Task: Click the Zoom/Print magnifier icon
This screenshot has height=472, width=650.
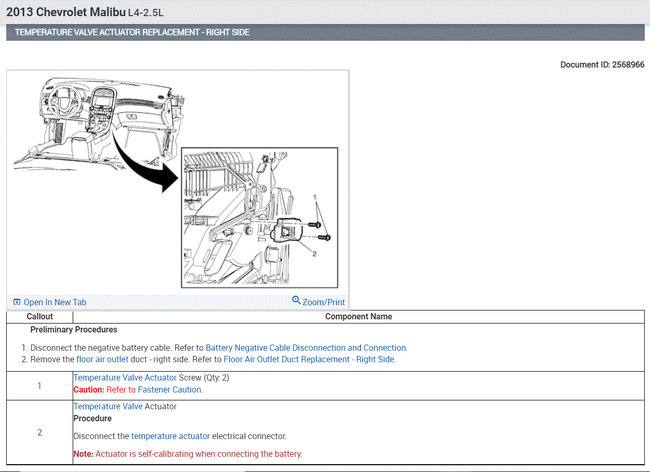Action: click(296, 301)
